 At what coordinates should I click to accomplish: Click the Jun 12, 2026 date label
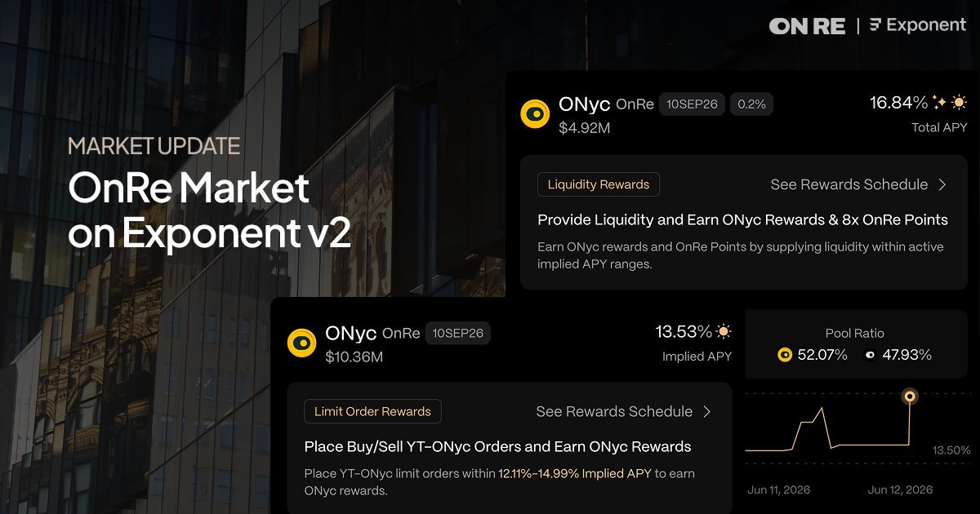(x=900, y=490)
